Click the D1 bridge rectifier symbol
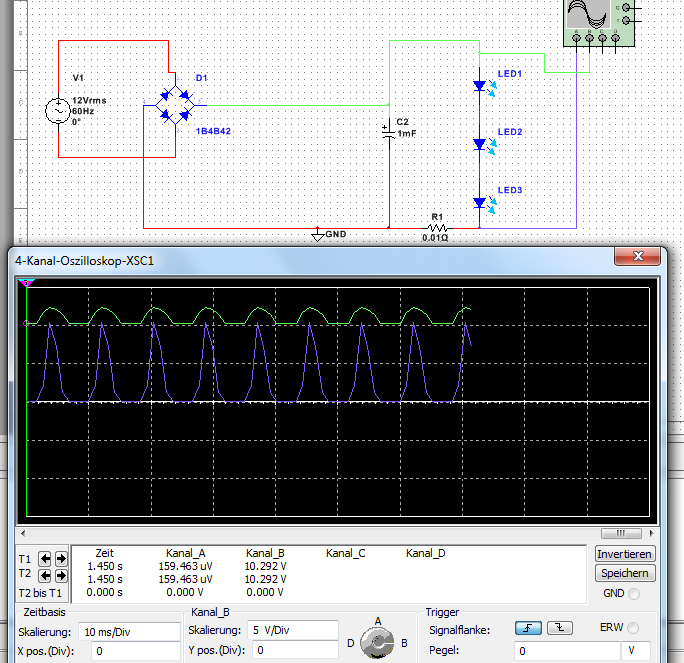 coord(175,105)
